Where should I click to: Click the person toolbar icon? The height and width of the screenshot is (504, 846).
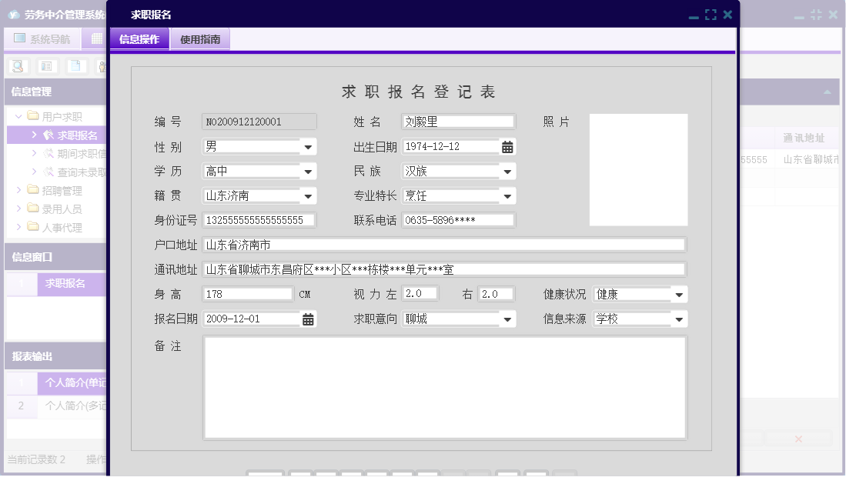click(x=102, y=66)
